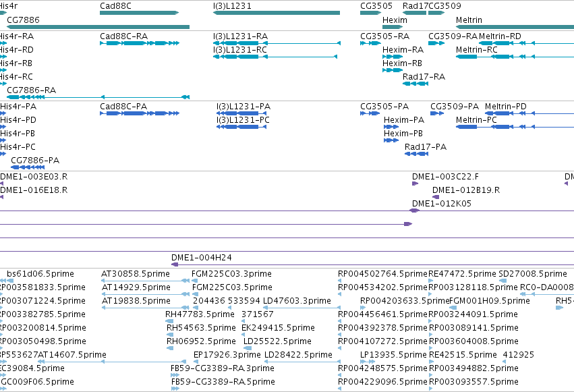Screen dimensions: 574x392
Task: Select the Meltrin-RD transcript label
Action: 500,36
